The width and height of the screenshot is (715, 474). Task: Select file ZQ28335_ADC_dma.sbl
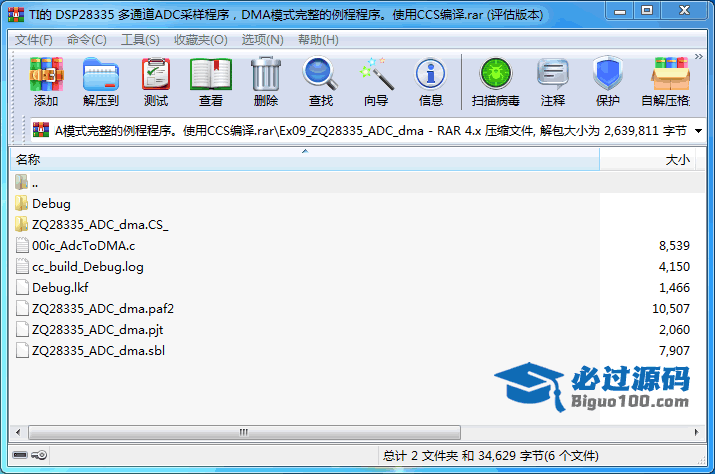(x=358, y=351)
